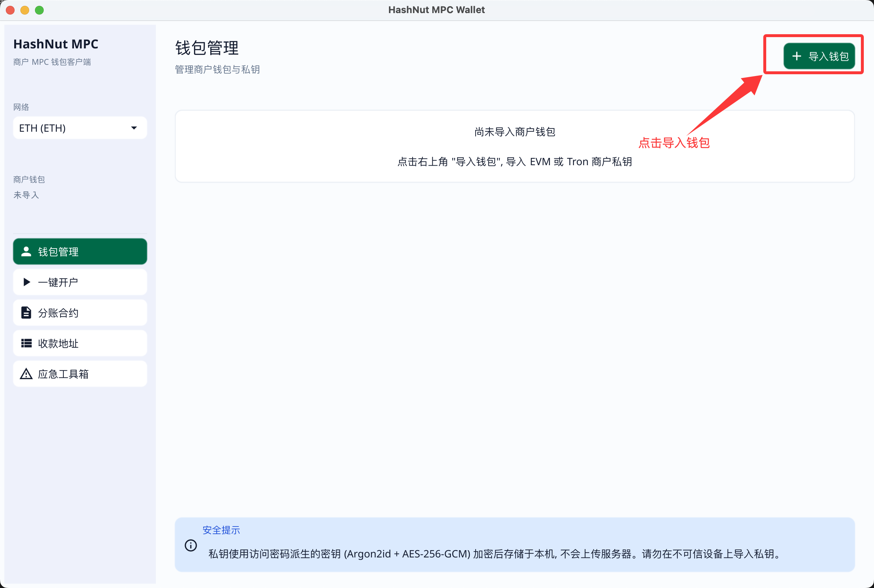
Task: Click the person icon beside 钱包管理
Action: [26, 251]
